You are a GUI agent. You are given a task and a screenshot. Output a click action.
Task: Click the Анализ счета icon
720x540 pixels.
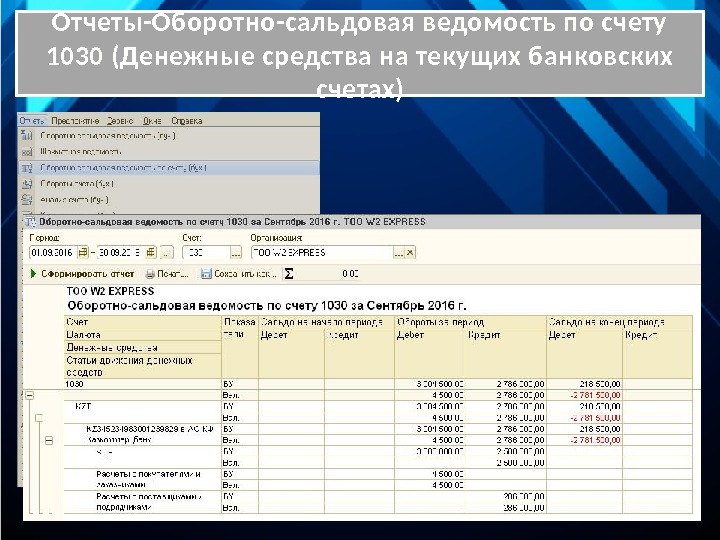click(x=27, y=200)
